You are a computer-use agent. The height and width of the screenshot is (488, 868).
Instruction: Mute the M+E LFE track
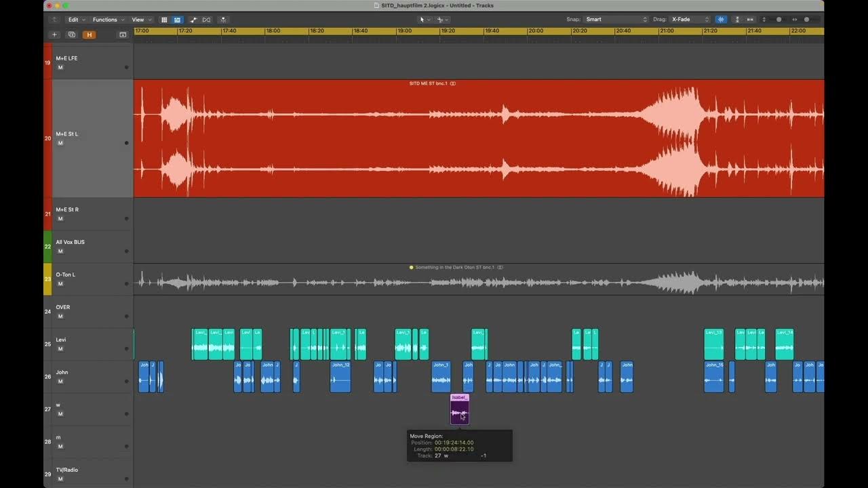coord(60,67)
